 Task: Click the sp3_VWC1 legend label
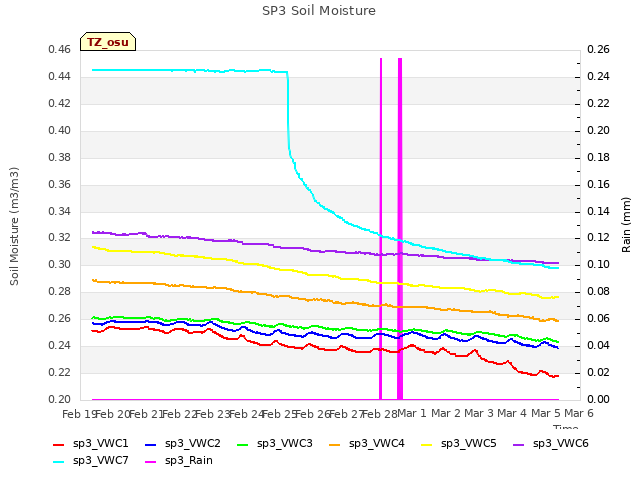coord(100,443)
